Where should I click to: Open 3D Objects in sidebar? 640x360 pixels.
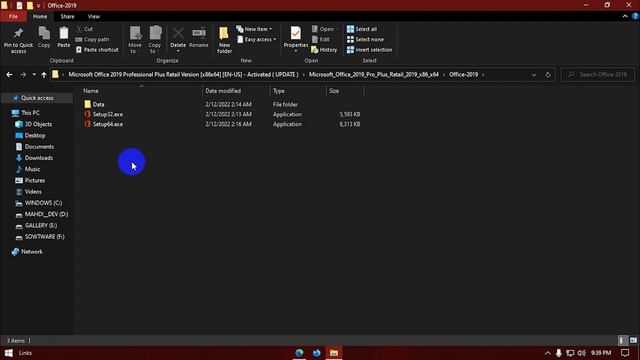(38, 124)
